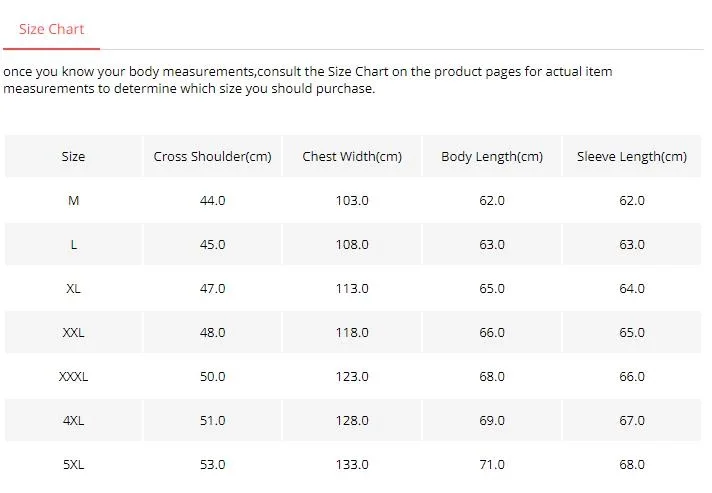Select the XXL size row label
This screenshot has width=712, height=493.
73,332
